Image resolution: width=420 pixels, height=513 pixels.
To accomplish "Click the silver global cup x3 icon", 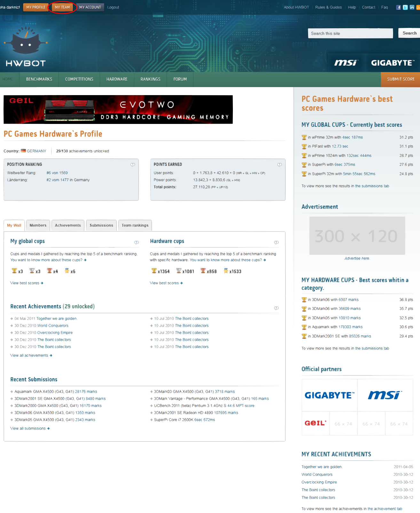I will (32, 271).
